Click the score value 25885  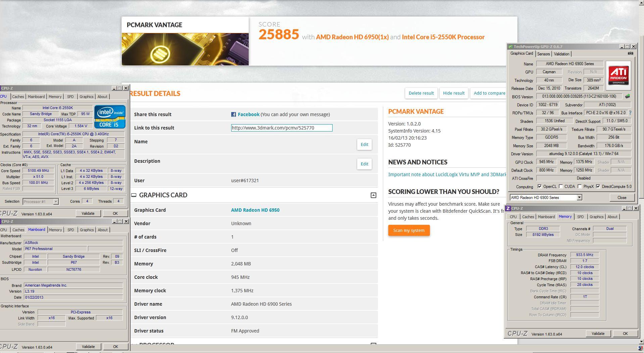(279, 35)
